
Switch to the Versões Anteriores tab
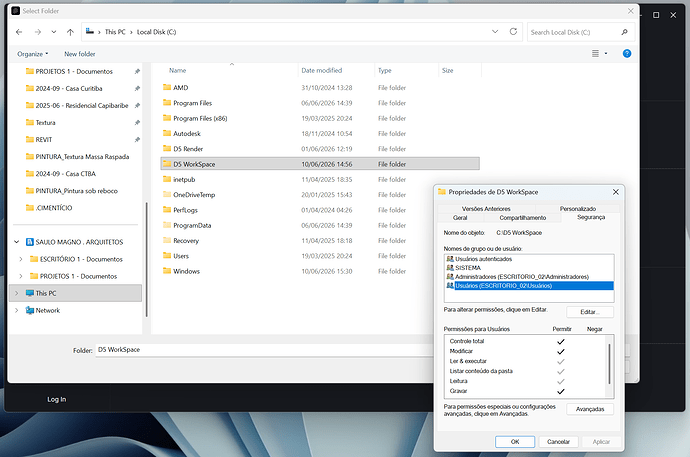[486, 209]
